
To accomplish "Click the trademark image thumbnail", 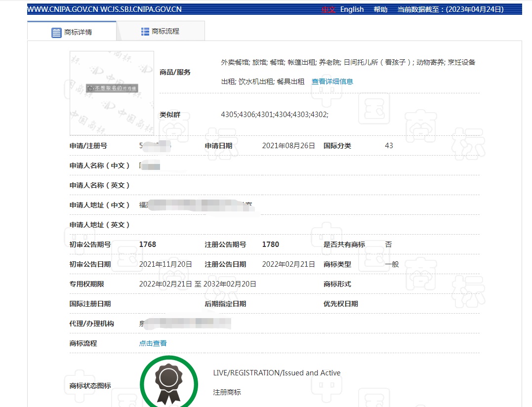I will 111,93.
